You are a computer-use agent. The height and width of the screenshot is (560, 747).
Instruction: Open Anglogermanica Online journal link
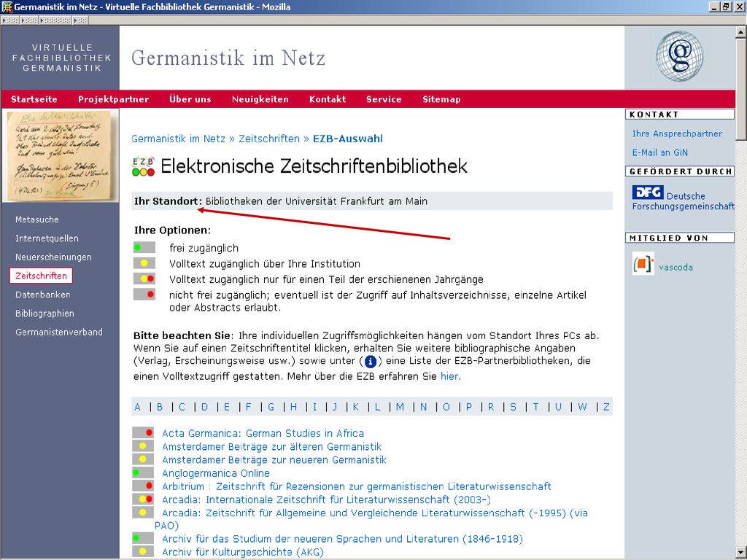(216, 473)
